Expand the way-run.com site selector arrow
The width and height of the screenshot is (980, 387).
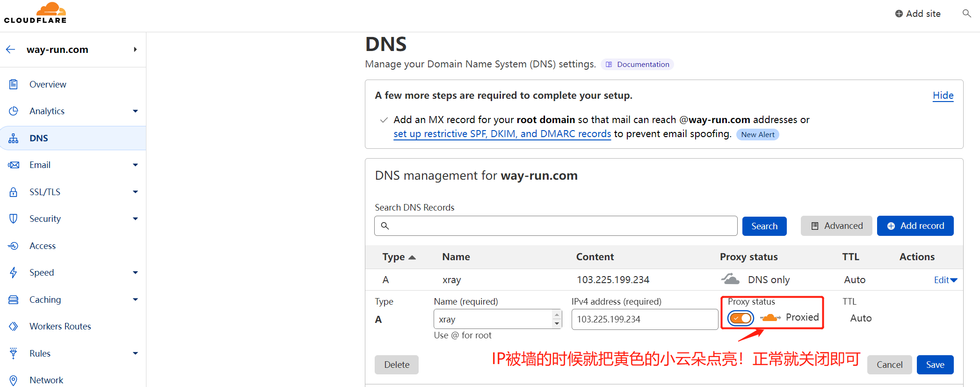tap(135, 49)
